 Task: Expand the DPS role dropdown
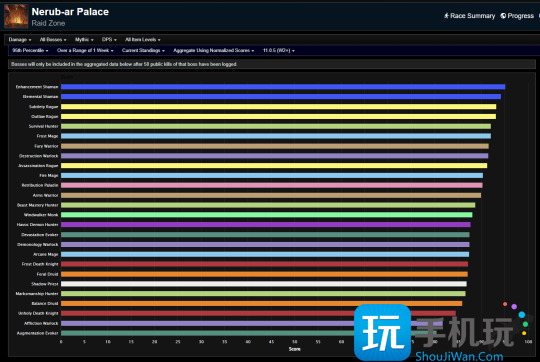109,40
